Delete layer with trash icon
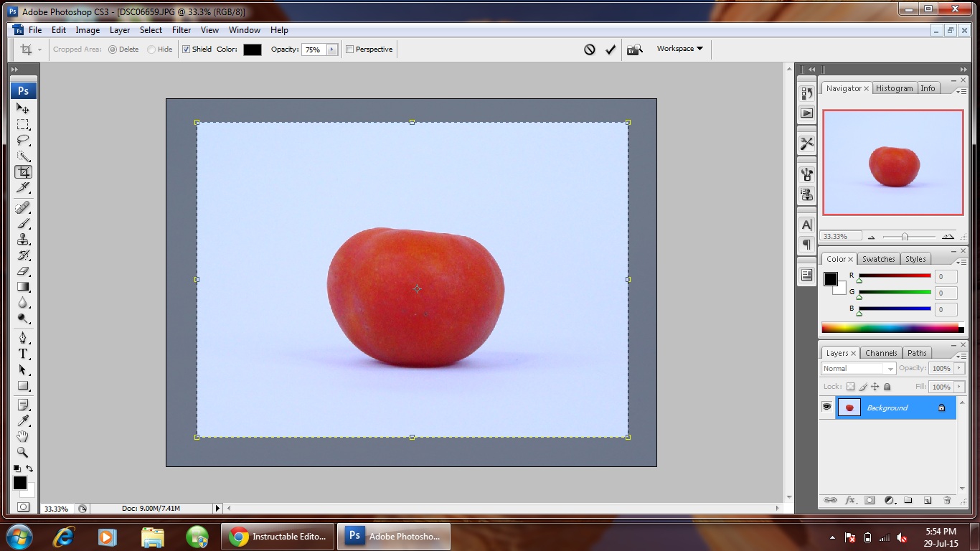 tap(946, 500)
